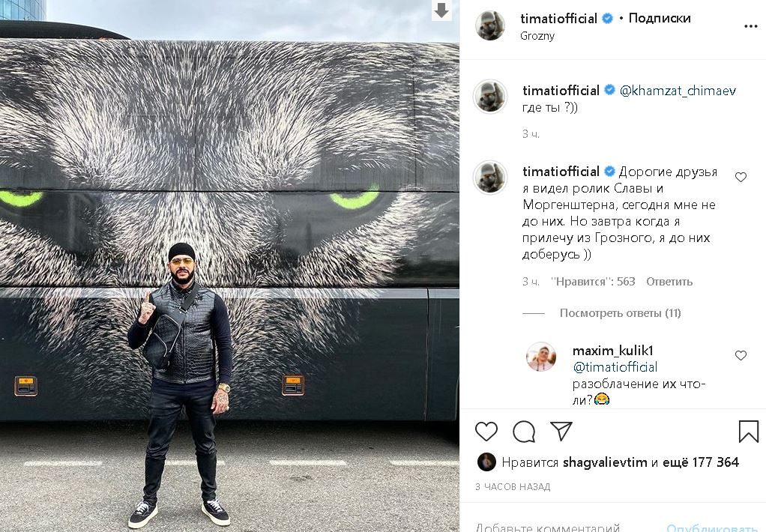Open maxim_kulik1's profile picture
The height and width of the screenshot is (532, 766).
[x=541, y=357]
